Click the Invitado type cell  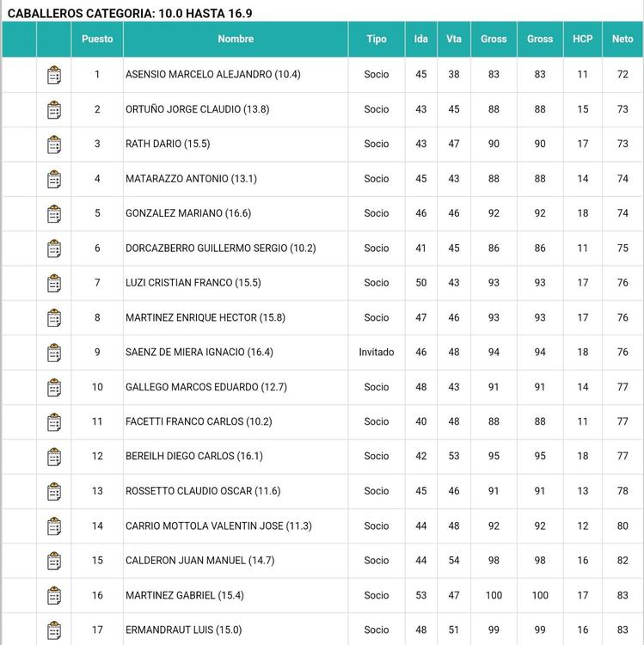[377, 353]
